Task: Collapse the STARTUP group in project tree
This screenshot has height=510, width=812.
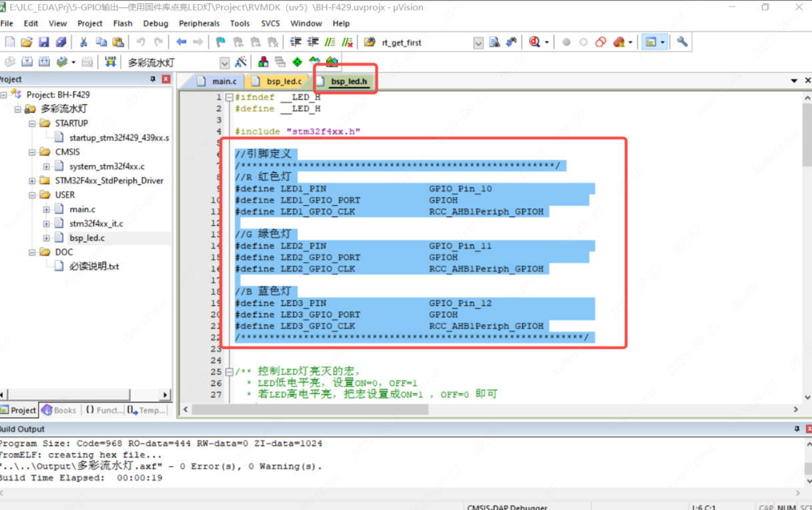Action: pos(32,123)
